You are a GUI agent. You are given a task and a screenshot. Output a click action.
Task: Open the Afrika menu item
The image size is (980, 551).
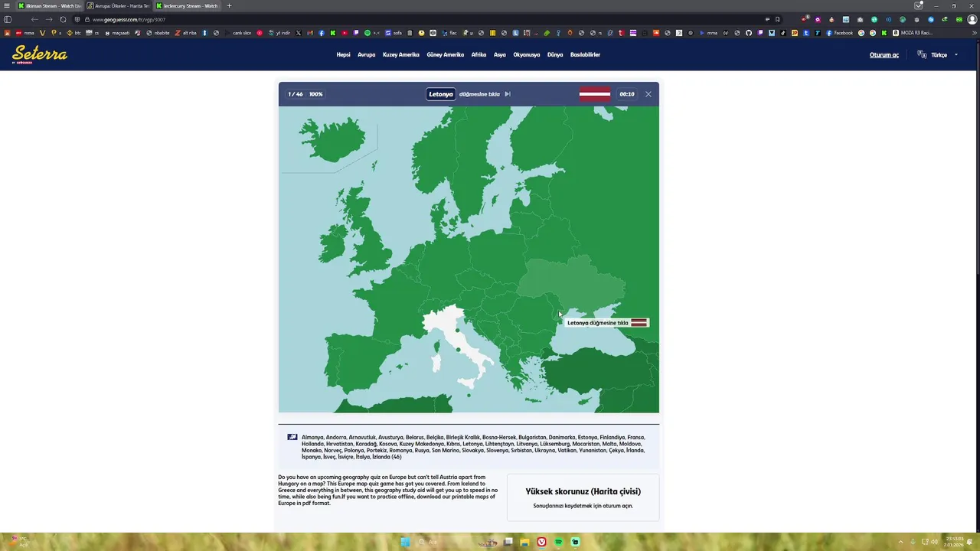pyautogui.click(x=479, y=55)
